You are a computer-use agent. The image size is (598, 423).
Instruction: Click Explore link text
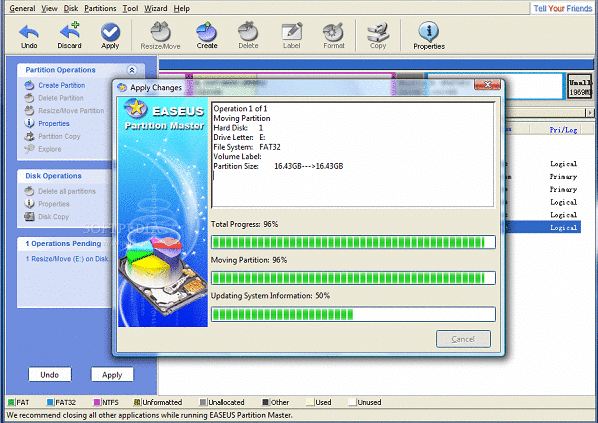[x=50, y=149]
